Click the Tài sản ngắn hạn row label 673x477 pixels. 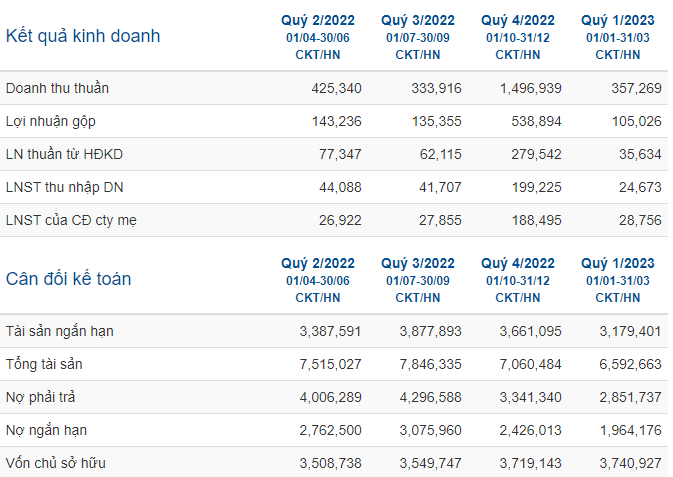pyautogui.click(x=60, y=331)
